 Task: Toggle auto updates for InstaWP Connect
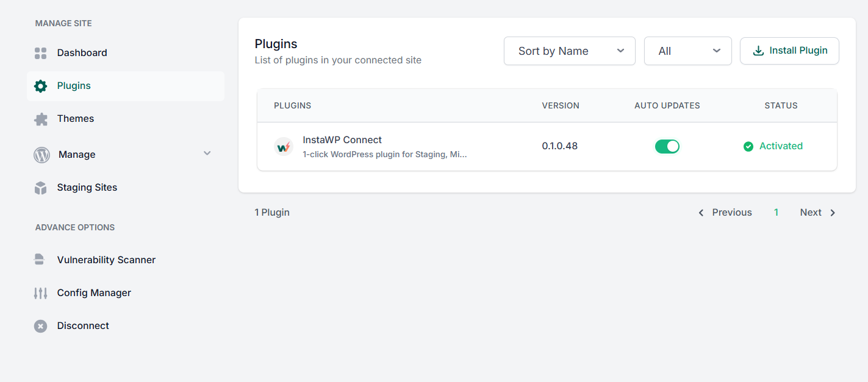[667, 146]
